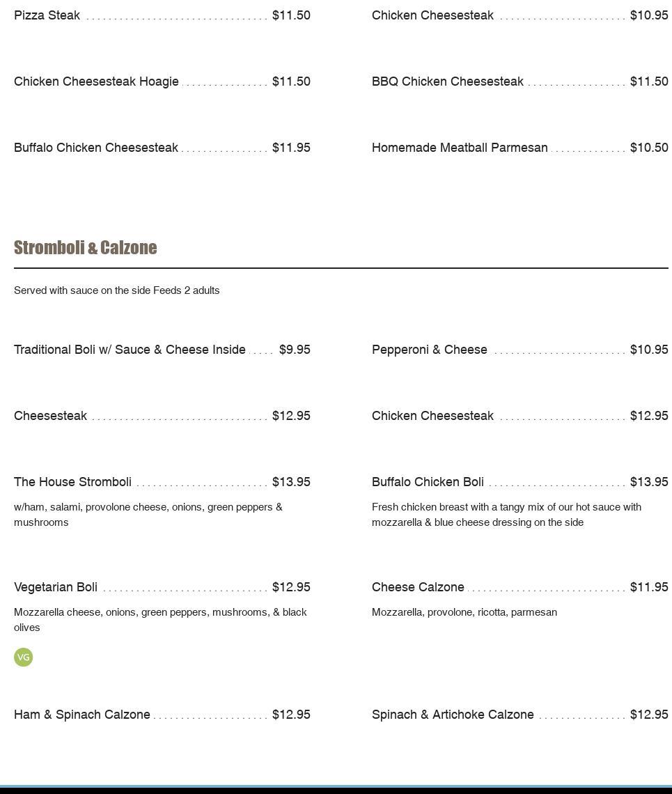Click the Buffalo Chicken Boli description text
The image size is (672, 794).
pos(506,515)
